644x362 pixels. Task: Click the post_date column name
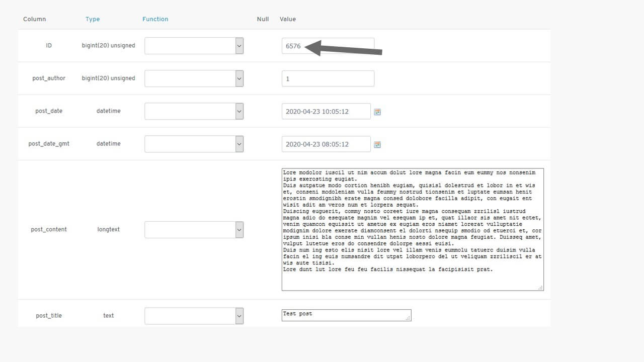point(49,111)
